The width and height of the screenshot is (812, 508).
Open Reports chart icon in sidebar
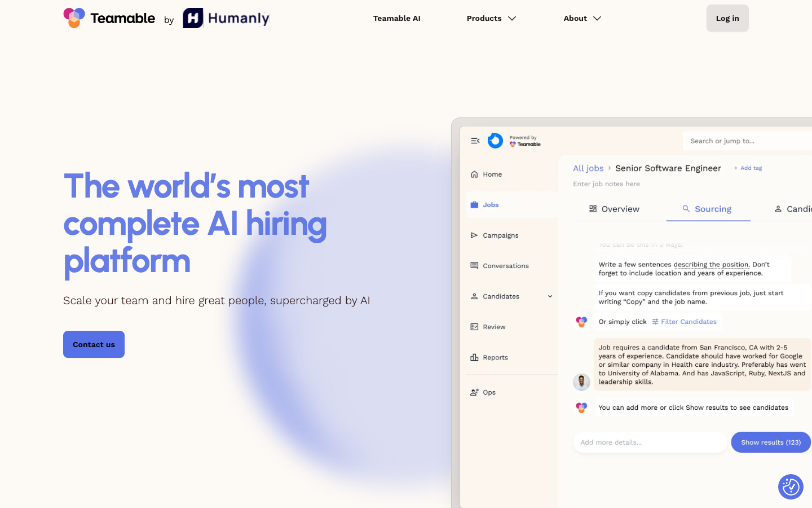point(474,357)
